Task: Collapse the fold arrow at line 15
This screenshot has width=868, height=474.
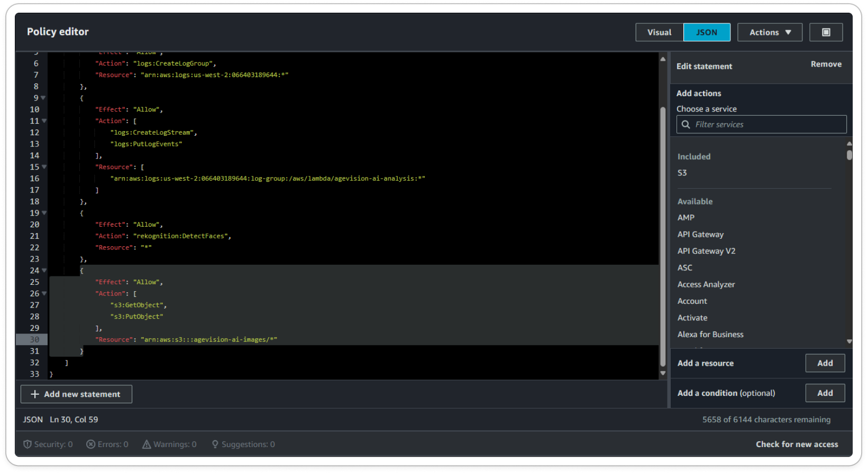Action: click(44, 167)
